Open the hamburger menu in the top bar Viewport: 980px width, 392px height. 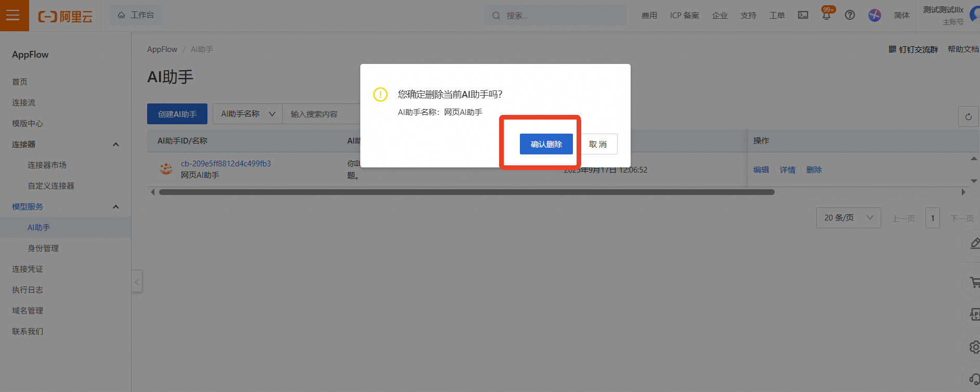coord(14,16)
